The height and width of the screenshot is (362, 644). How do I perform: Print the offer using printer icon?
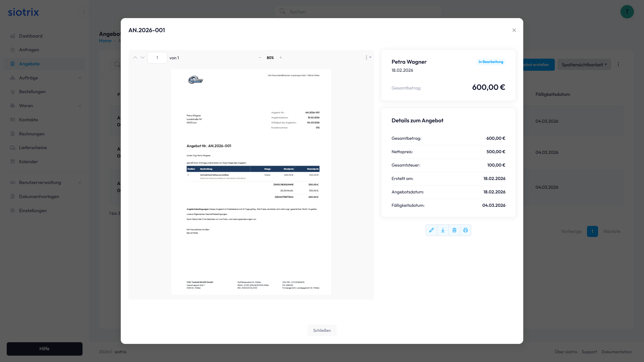466,230
